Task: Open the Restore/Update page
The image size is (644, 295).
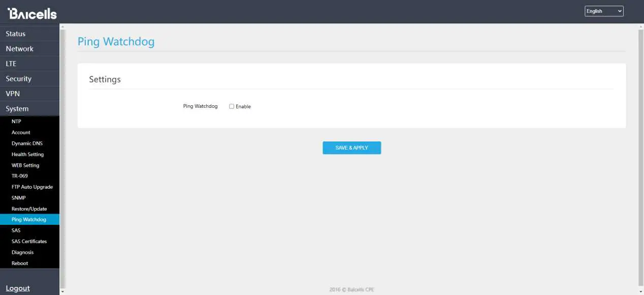Action: pyautogui.click(x=29, y=209)
